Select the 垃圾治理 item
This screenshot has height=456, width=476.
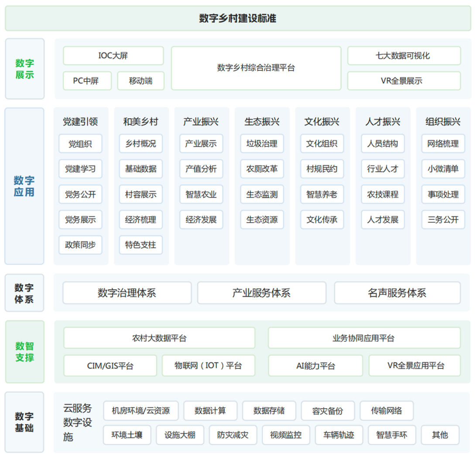coord(262,144)
